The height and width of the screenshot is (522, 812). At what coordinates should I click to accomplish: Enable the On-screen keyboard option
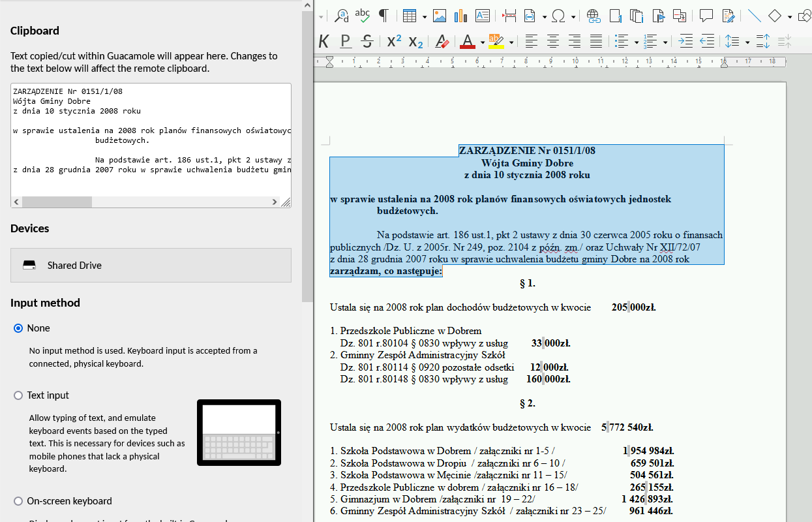click(x=18, y=501)
